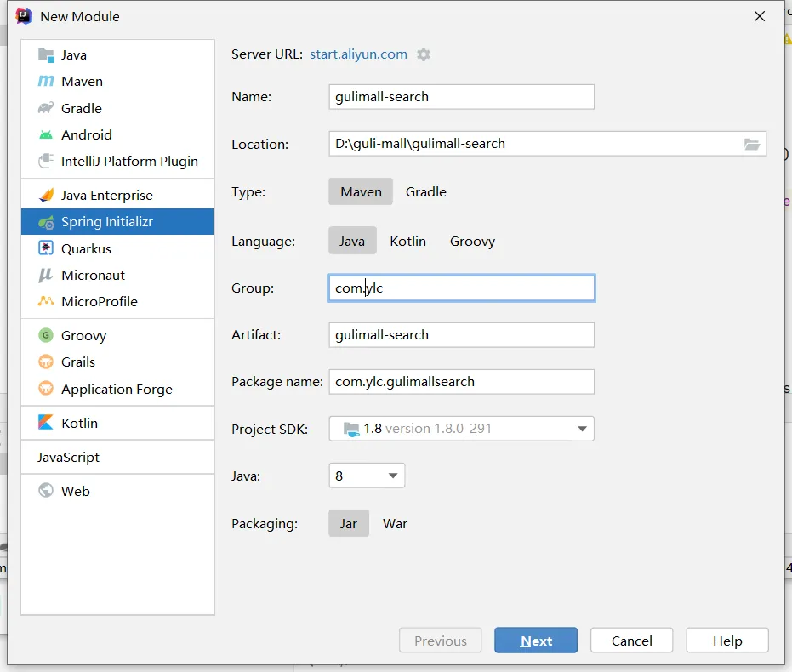The width and height of the screenshot is (792, 672).
Task: Select Java Enterprise module type
Action: pyautogui.click(x=106, y=195)
